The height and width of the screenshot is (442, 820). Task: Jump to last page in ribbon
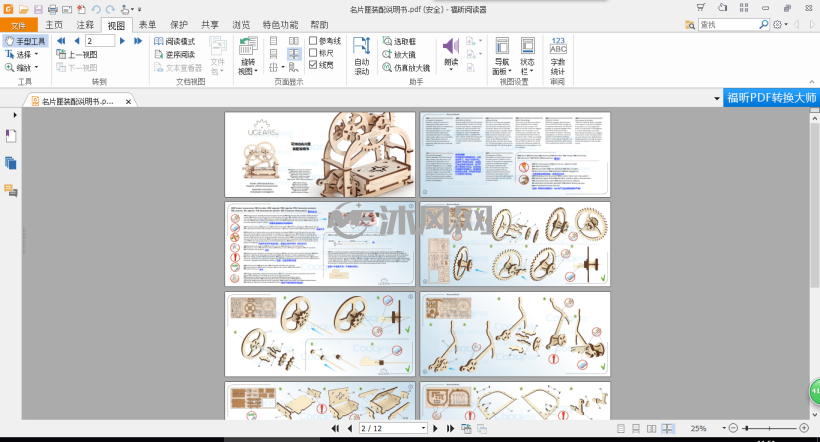(x=138, y=41)
